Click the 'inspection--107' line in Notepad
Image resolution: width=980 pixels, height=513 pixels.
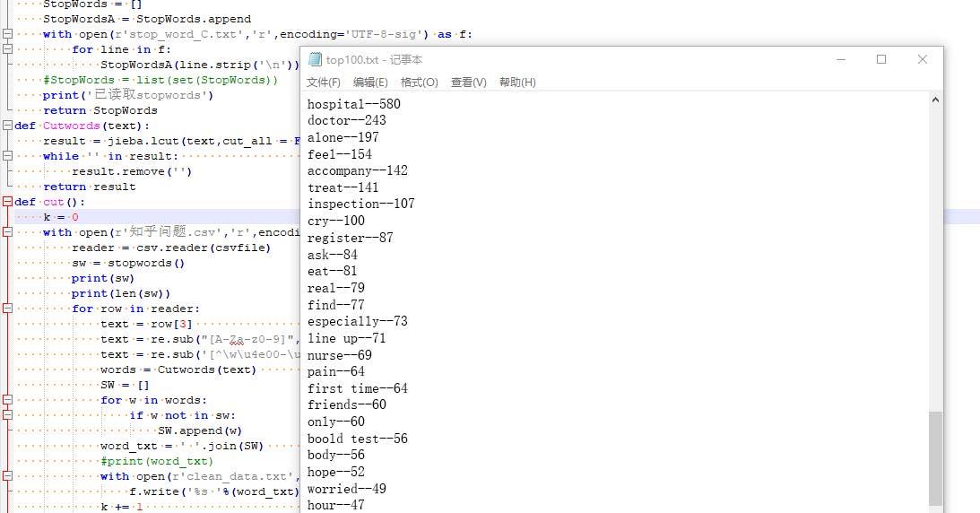[x=360, y=204]
